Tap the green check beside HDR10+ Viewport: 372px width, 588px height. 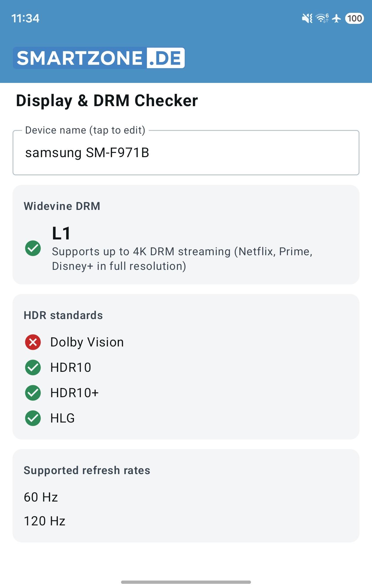(x=33, y=393)
